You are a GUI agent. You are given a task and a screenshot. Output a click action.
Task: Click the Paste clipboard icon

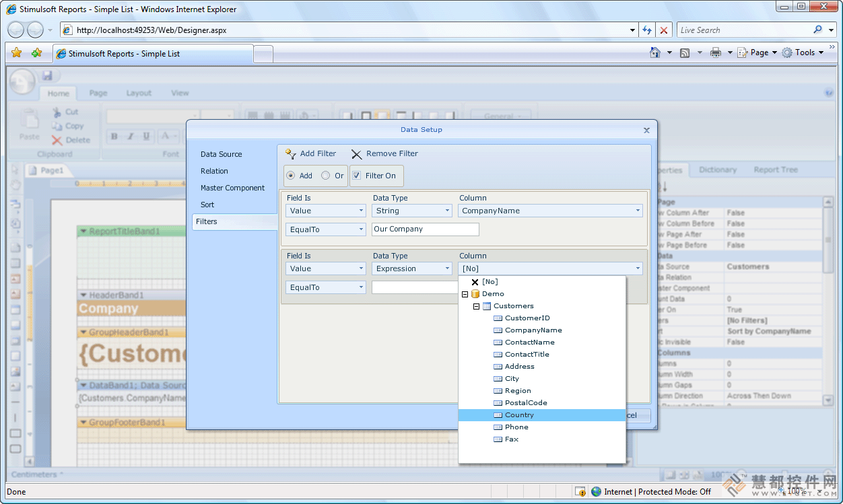pos(29,119)
